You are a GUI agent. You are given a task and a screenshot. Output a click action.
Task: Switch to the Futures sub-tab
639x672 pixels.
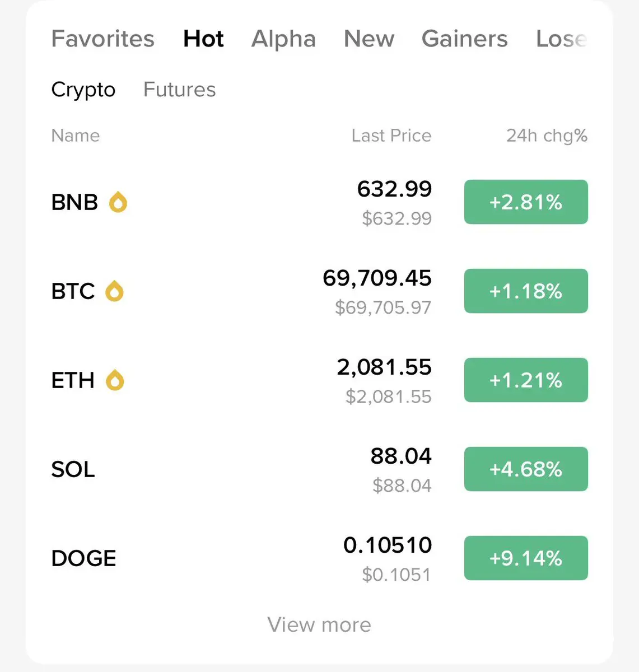(x=179, y=90)
